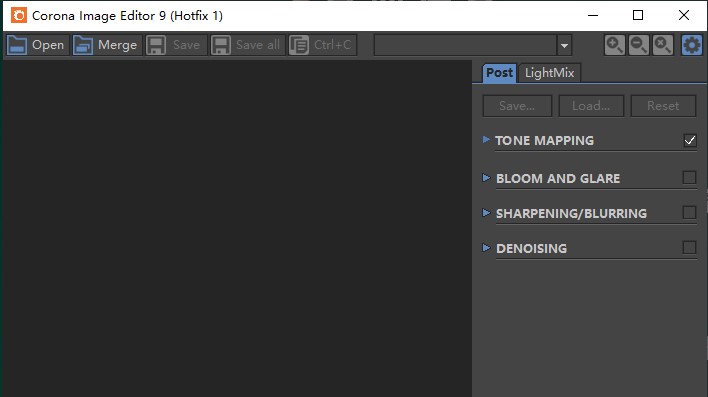This screenshot has width=708, height=397.
Task: Click the zoom in magnifier icon
Action: point(615,45)
